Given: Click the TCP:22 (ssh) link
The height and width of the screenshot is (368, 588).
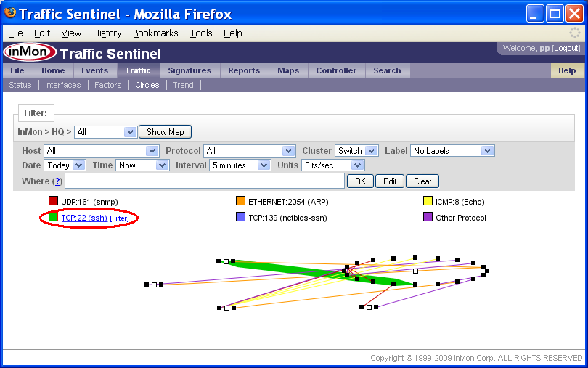Looking at the screenshot, I should (84, 218).
